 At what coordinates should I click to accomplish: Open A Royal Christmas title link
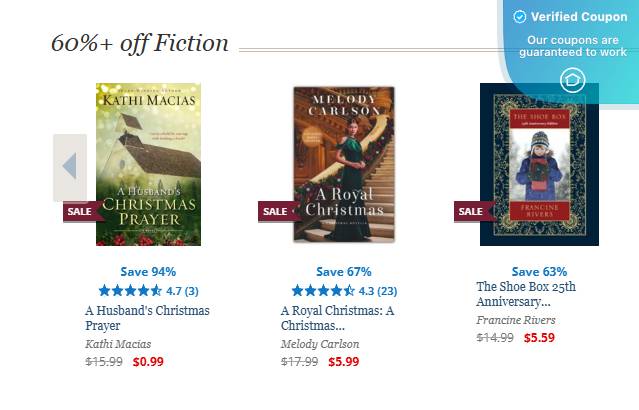(x=337, y=318)
